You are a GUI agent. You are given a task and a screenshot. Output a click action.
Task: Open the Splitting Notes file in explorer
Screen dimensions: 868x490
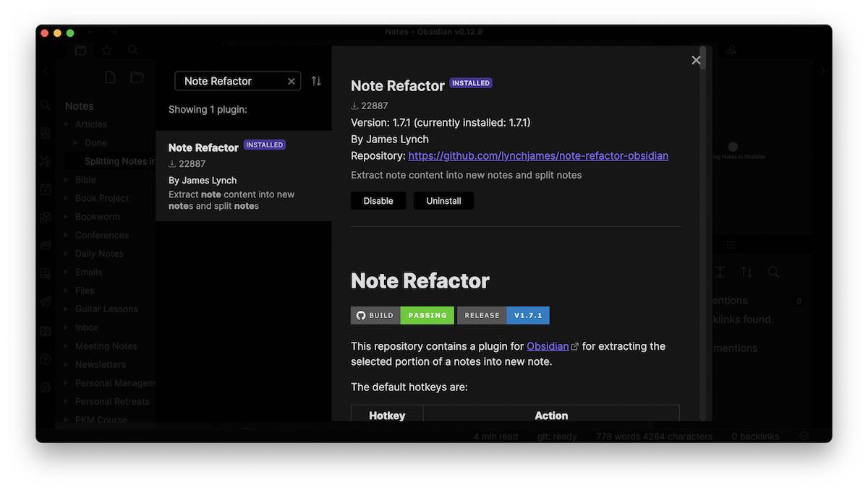click(119, 161)
